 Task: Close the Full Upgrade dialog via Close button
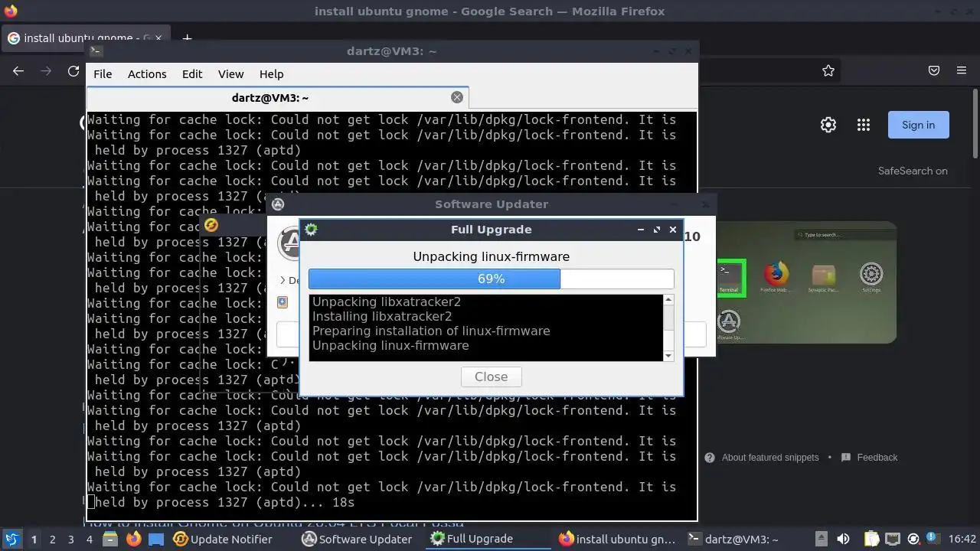[x=491, y=377]
